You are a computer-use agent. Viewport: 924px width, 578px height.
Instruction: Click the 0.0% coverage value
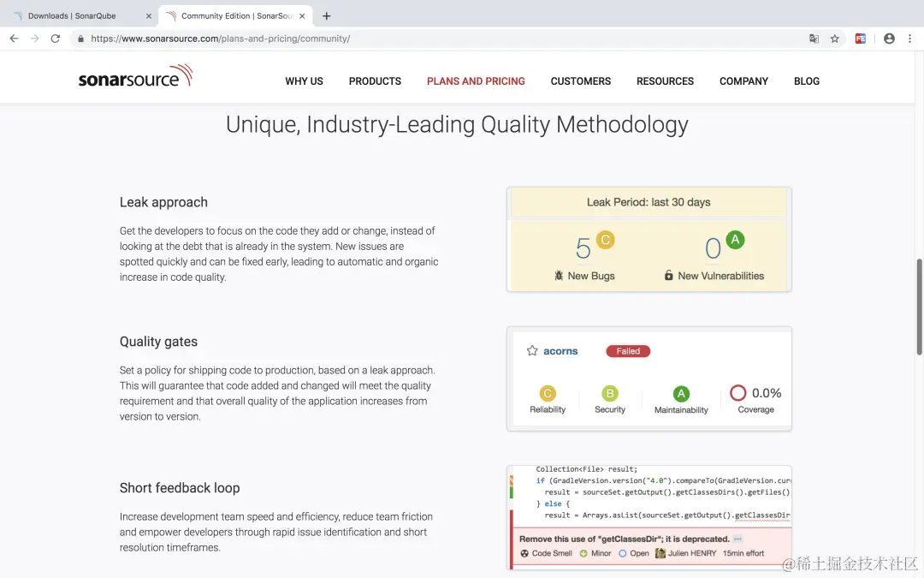click(767, 393)
